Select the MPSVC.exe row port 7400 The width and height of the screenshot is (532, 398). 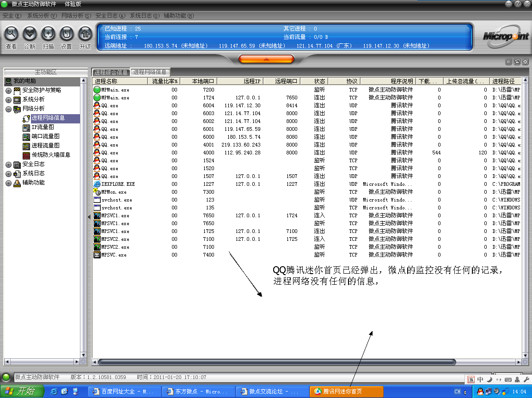pos(306,255)
